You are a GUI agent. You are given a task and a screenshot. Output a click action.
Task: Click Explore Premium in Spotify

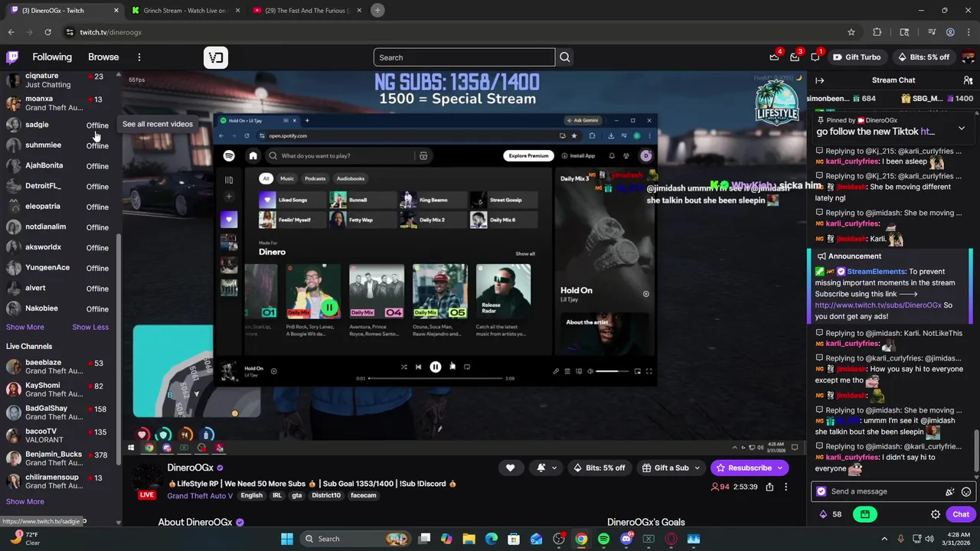pos(528,156)
